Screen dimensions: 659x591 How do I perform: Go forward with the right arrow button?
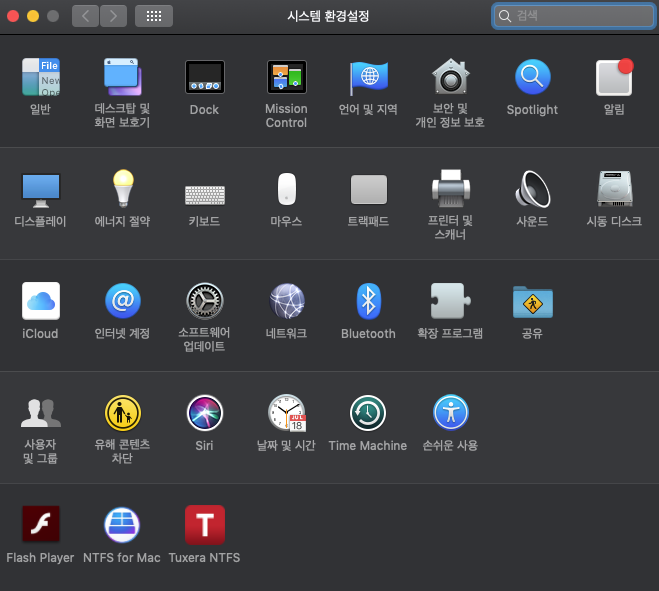(x=113, y=16)
